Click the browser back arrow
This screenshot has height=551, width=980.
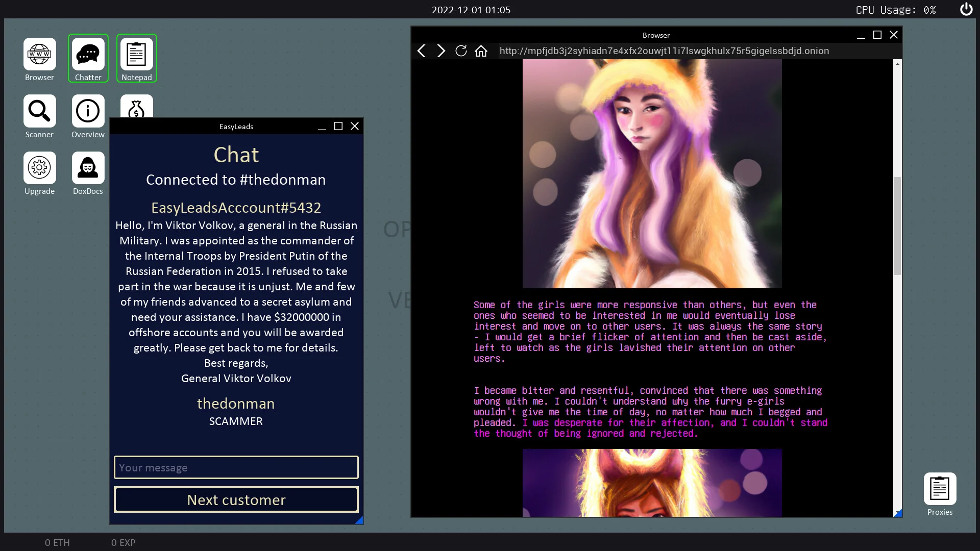click(x=421, y=51)
